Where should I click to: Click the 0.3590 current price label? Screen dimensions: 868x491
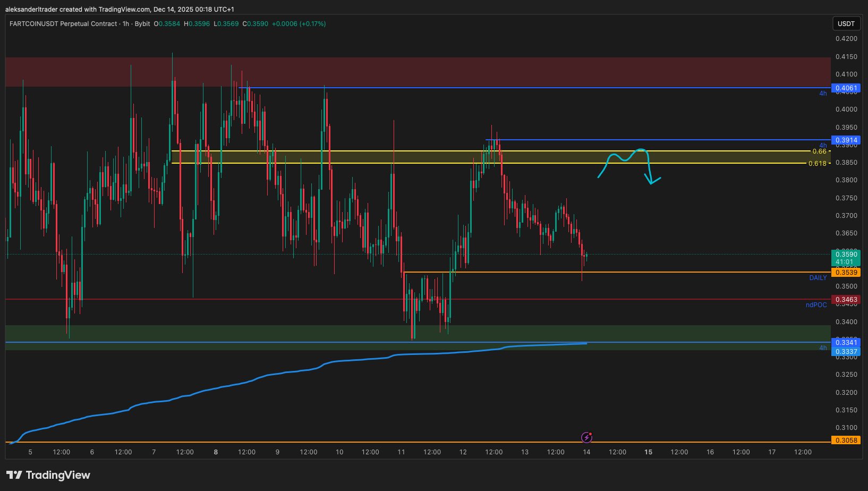[x=845, y=255]
